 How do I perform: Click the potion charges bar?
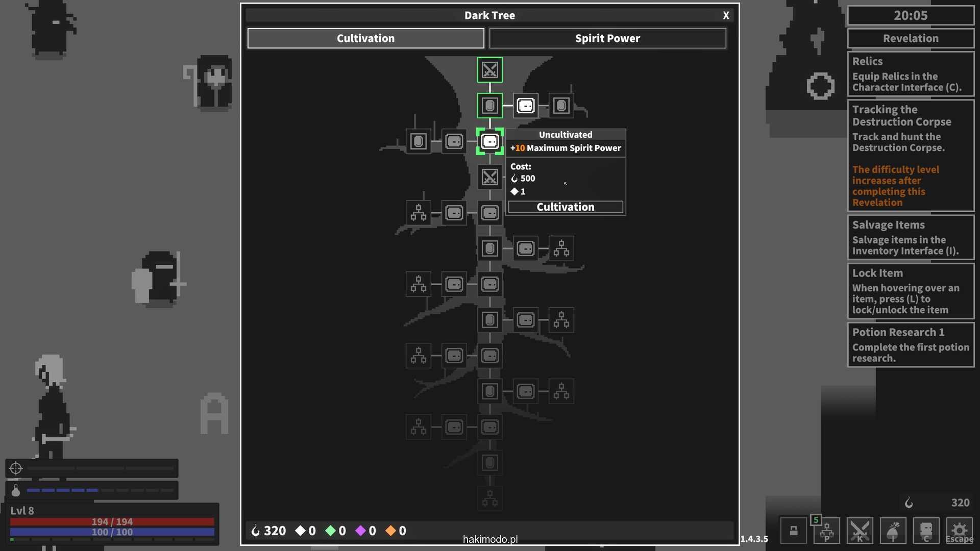click(x=100, y=490)
